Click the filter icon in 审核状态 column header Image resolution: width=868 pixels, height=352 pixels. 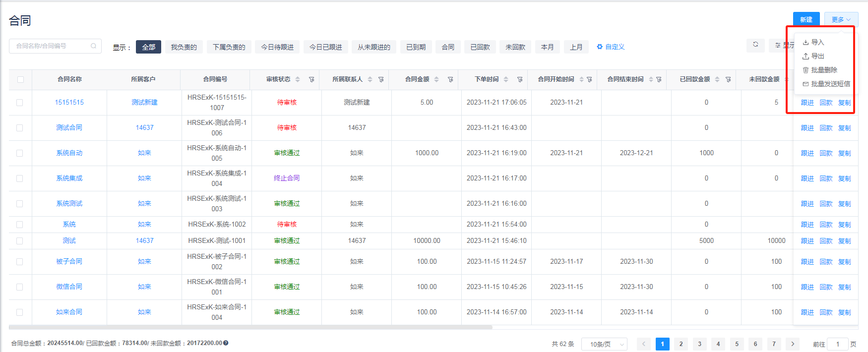[x=311, y=79]
